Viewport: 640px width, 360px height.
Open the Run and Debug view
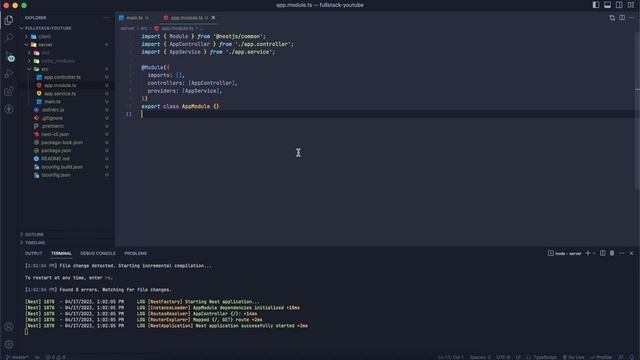pos(9,74)
